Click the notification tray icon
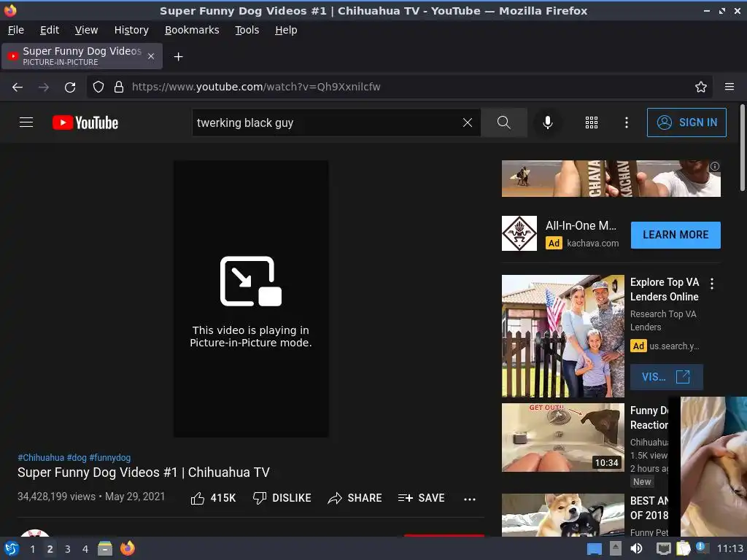The height and width of the screenshot is (560, 747). (702, 548)
